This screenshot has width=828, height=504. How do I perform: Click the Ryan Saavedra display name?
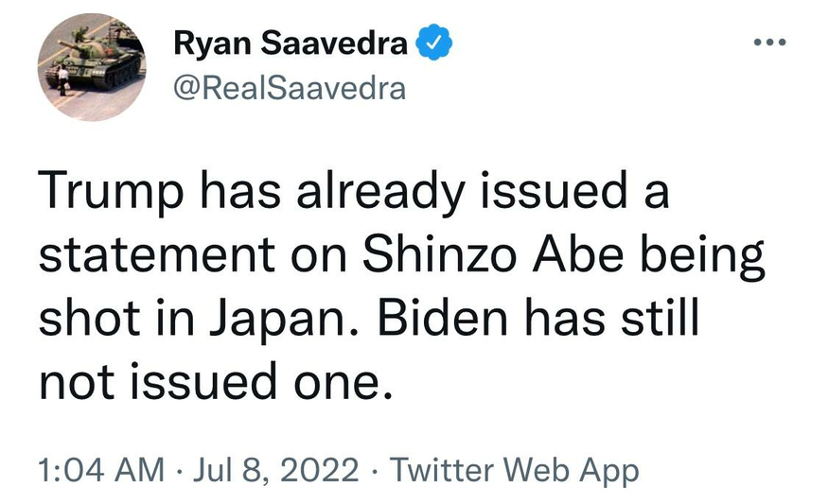(x=291, y=43)
